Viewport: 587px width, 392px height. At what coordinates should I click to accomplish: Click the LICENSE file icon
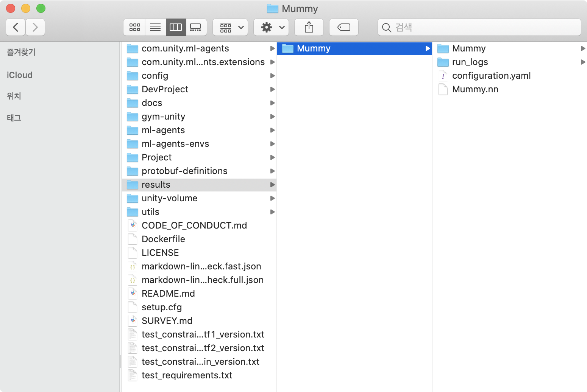pyautogui.click(x=133, y=253)
